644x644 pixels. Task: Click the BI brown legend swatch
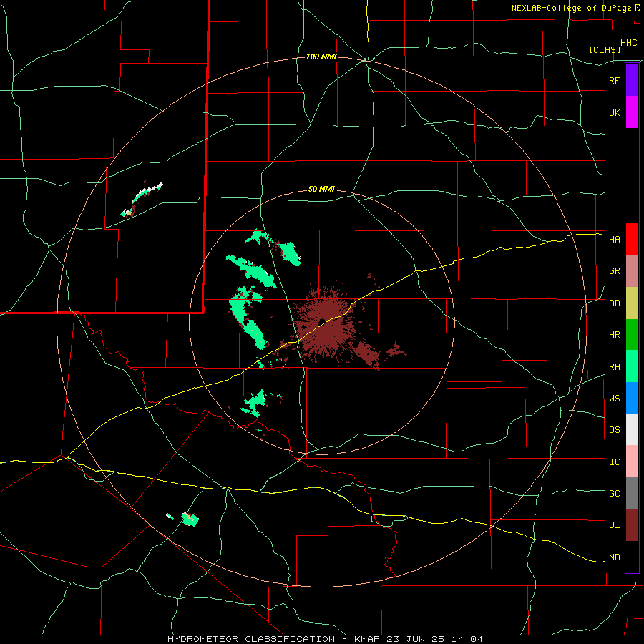point(632,525)
